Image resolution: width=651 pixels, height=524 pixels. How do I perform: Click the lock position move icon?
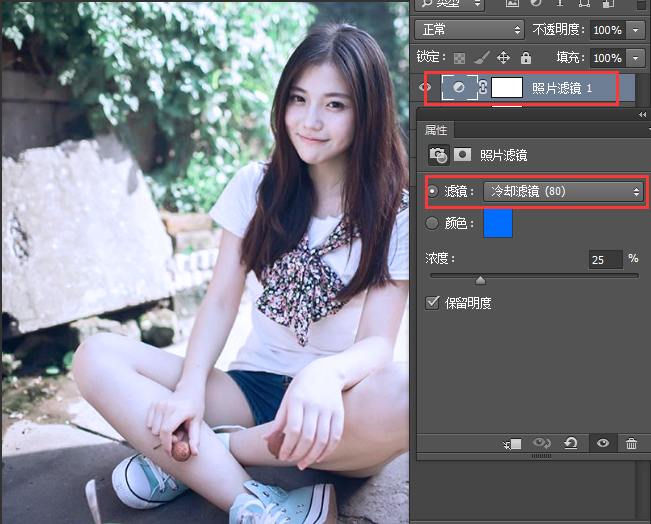coord(503,58)
